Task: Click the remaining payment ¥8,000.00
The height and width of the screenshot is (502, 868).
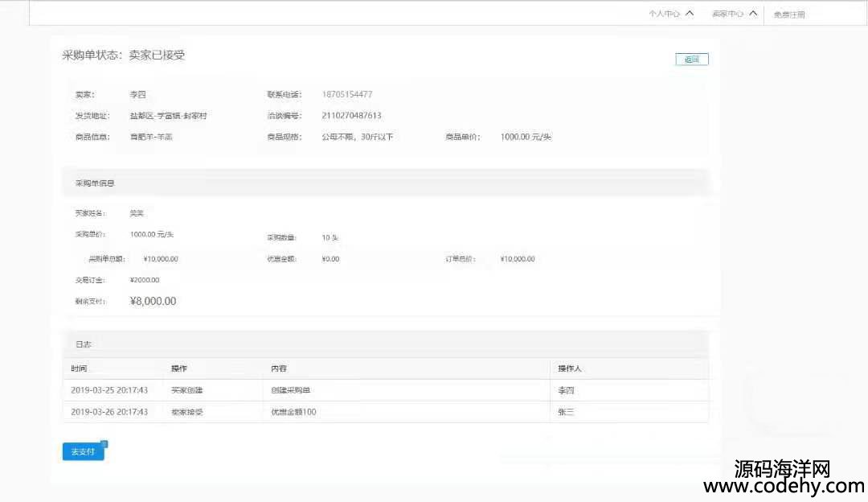Action: [153, 301]
